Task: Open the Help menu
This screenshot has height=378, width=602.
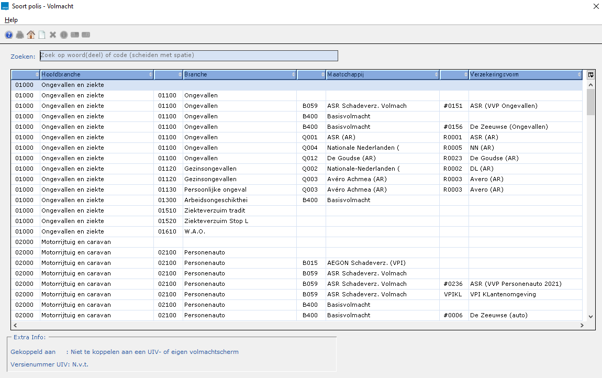Action: pyautogui.click(x=11, y=20)
